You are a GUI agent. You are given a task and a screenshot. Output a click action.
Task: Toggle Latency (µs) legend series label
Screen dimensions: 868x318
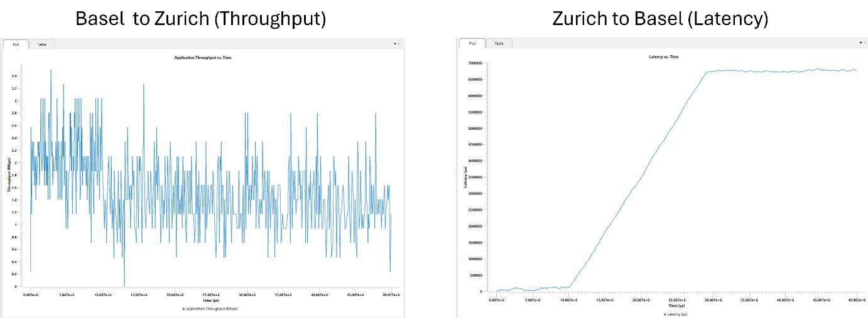676,314
